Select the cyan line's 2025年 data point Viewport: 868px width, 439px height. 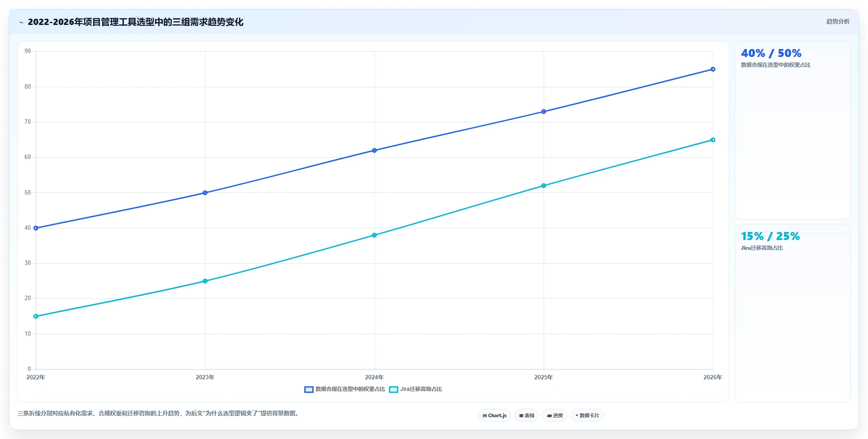(544, 186)
